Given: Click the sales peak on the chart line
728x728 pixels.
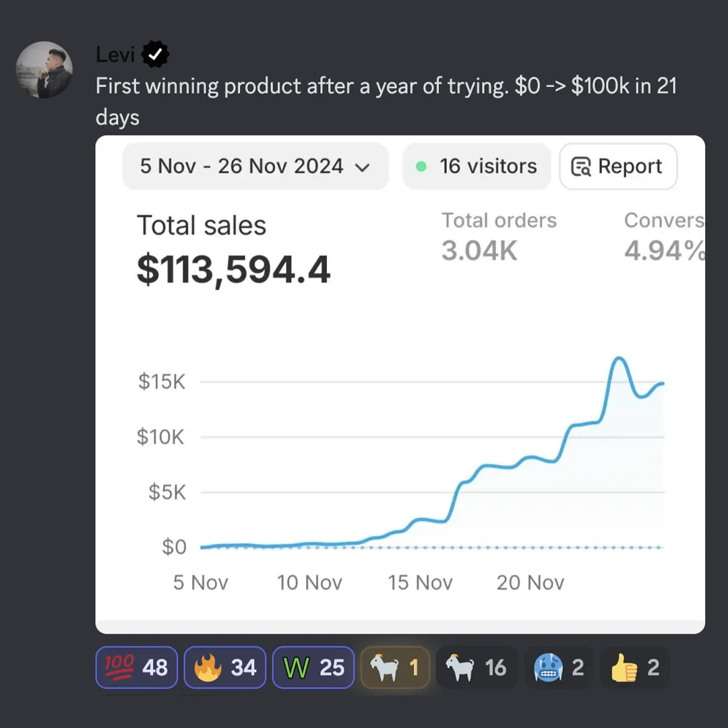Looking at the screenshot, I should 619,358.
